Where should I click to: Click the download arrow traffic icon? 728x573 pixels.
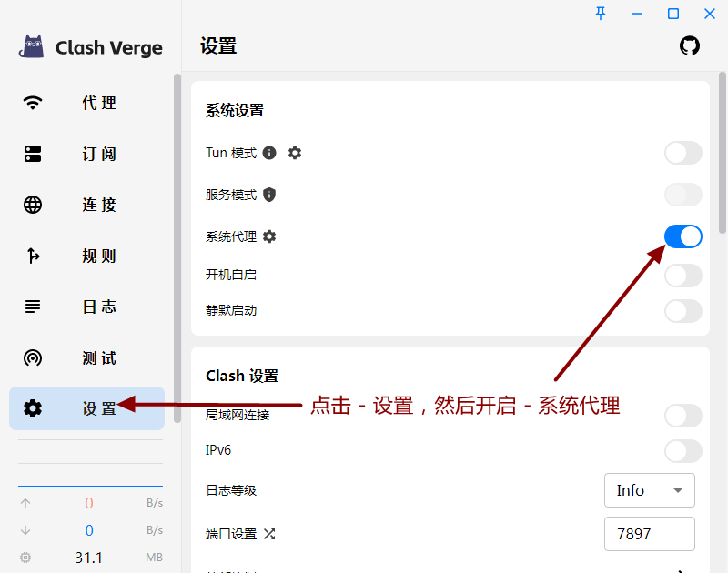pyautogui.click(x=25, y=530)
